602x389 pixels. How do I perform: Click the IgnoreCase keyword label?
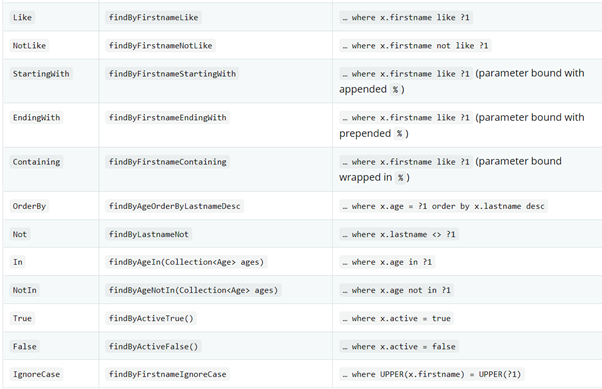tap(36, 374)
